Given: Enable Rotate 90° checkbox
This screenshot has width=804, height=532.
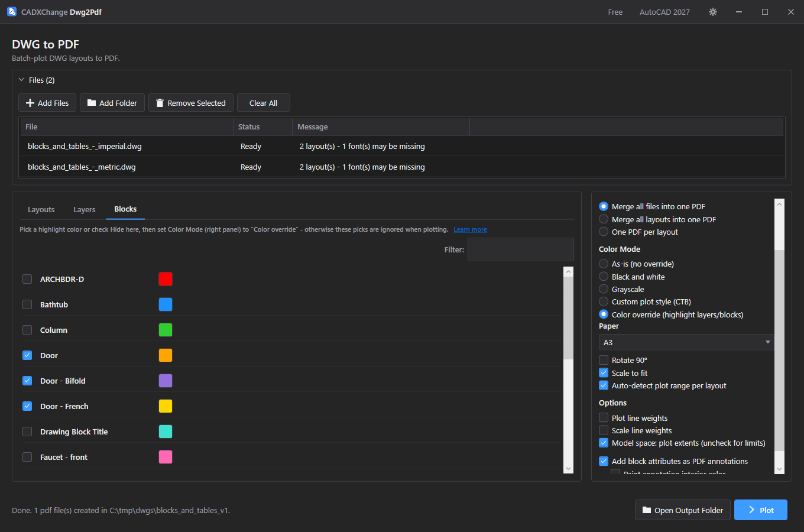Looking at the screenshot, I should (x=604, y=360).
